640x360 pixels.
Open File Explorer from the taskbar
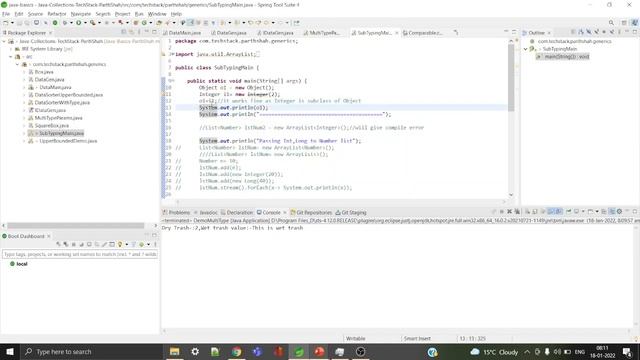tap(174, 351)
